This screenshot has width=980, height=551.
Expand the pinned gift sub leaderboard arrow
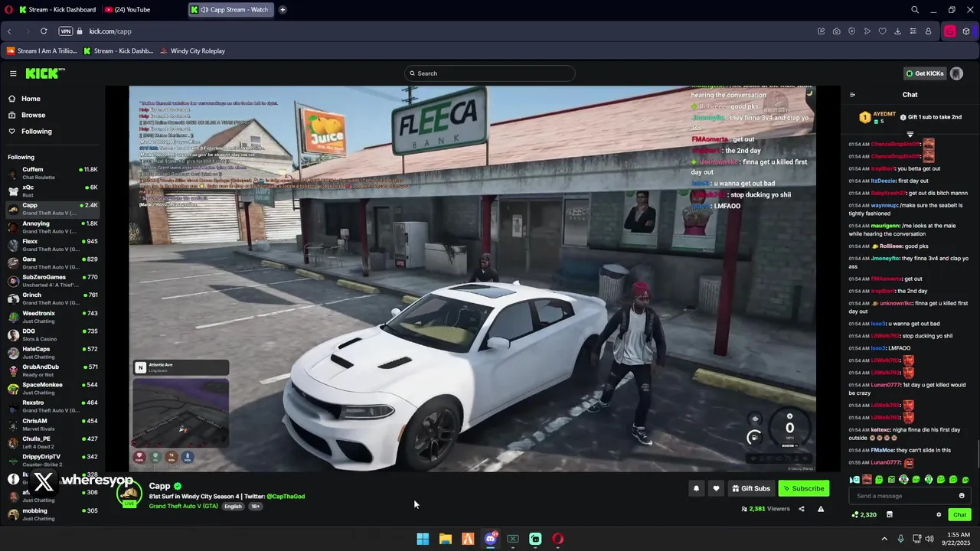(910, 134)
